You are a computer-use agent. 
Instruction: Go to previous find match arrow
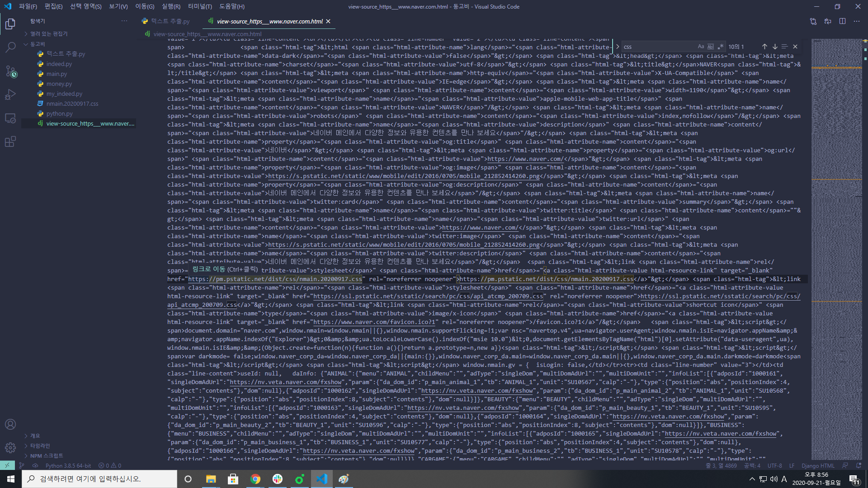(764, 47)
